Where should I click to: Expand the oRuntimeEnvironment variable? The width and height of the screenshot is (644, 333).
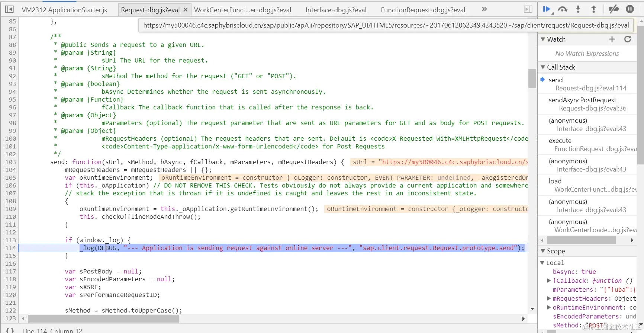point(549,307)
